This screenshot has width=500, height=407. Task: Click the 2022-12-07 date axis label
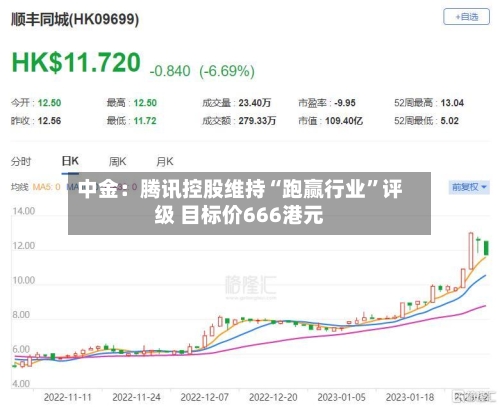point(205,397)
